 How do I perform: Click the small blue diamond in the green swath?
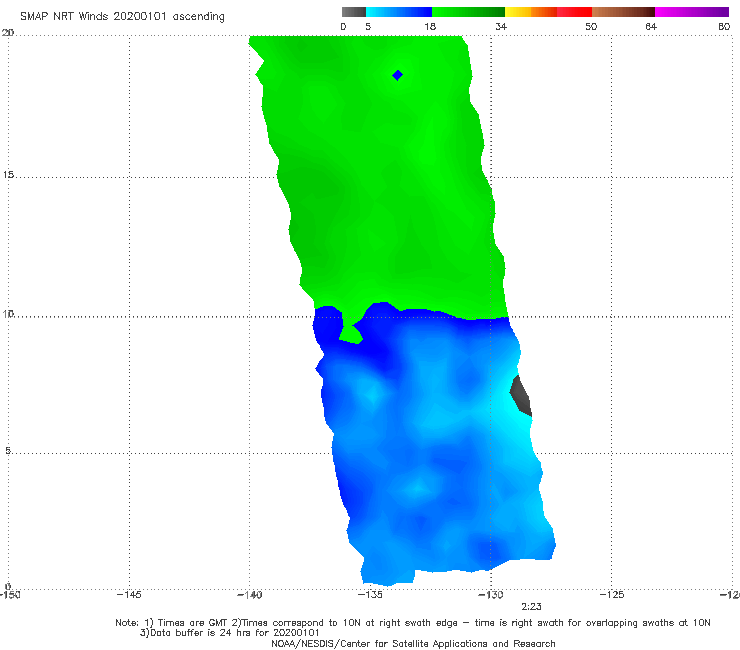click(397, 75)
